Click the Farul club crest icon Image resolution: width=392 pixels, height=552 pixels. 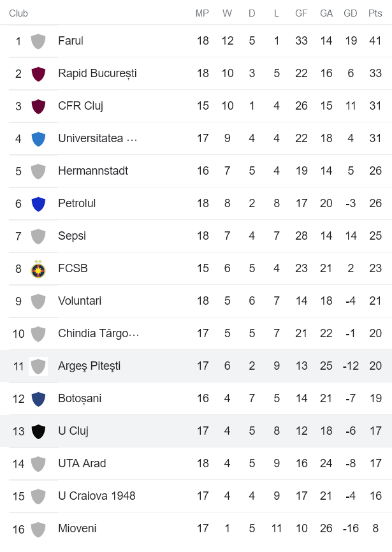tap(38, 41)
